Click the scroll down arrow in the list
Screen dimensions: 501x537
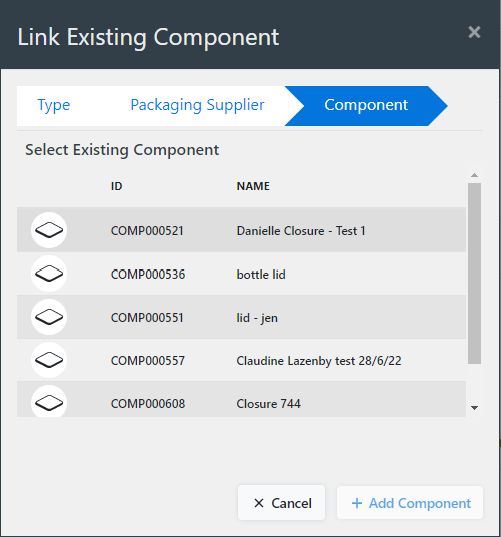474,408
